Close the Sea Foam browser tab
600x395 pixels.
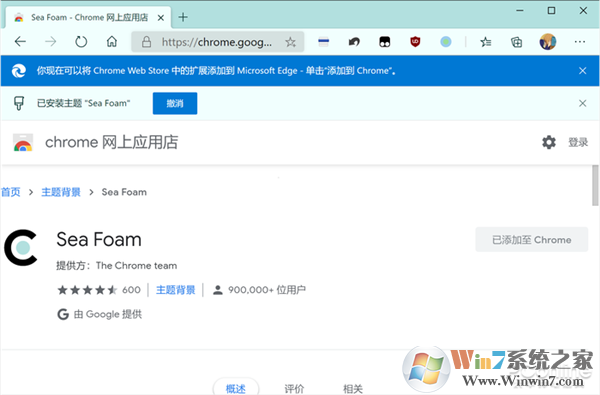pos(161,18)
